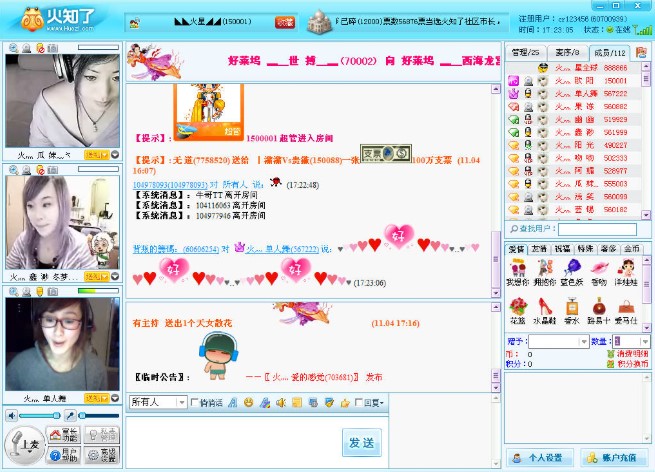Select member row 欧阳 150001
The height and width of the screenshot is (472, 655).
click(x=573, y=80)
